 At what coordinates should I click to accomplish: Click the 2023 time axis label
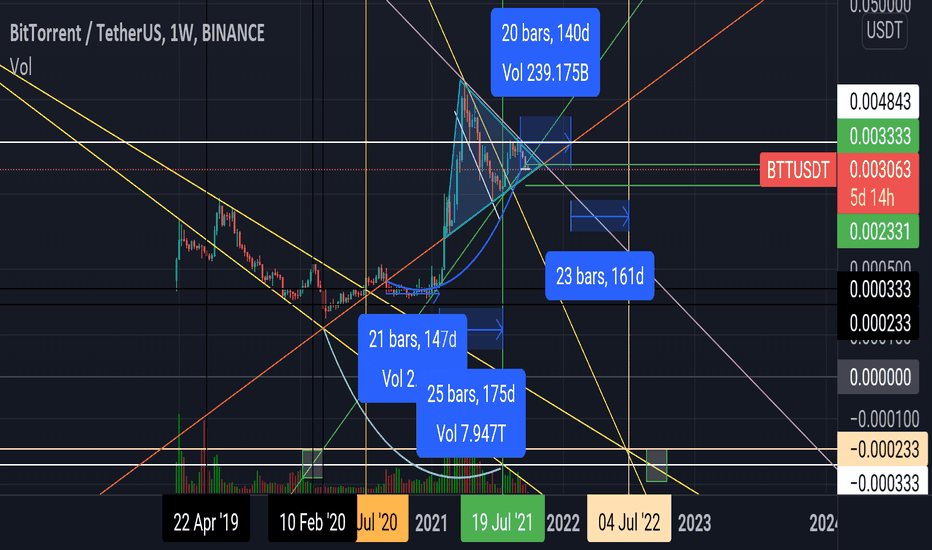click(x=694, y=523)
